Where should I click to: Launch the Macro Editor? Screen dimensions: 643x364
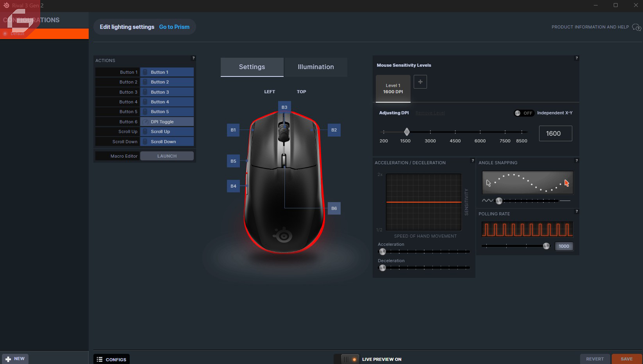tap(167, 156)
